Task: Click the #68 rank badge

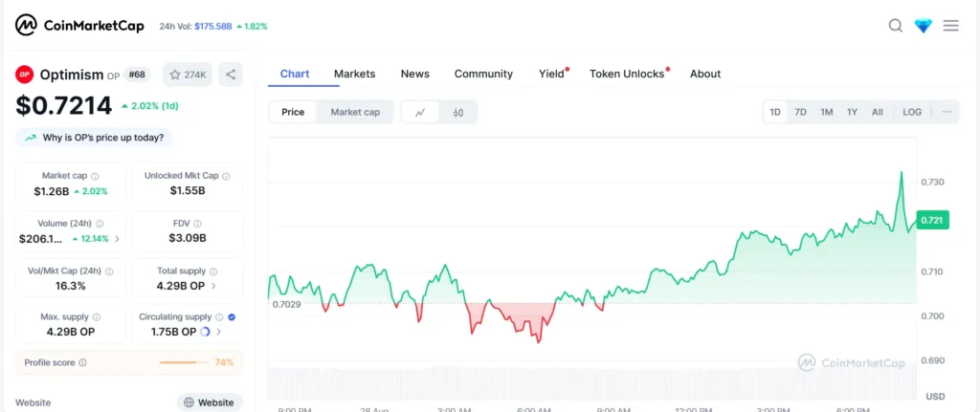Action: [x=137, y=75]
